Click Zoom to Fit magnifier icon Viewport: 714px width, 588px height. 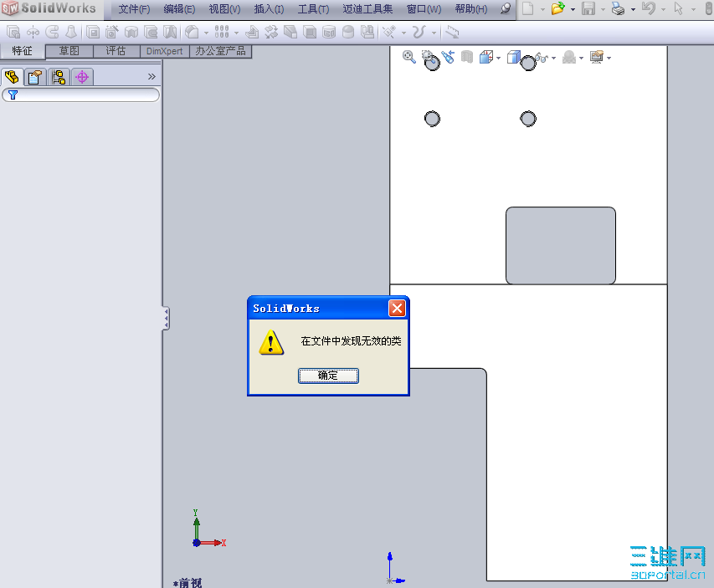[x=408, y=57]
